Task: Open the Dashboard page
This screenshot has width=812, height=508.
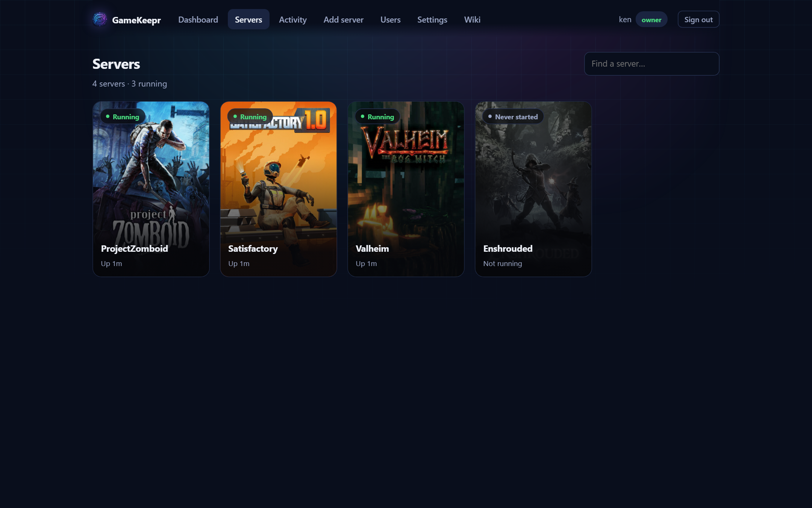Action: click(x=198, y=20)
